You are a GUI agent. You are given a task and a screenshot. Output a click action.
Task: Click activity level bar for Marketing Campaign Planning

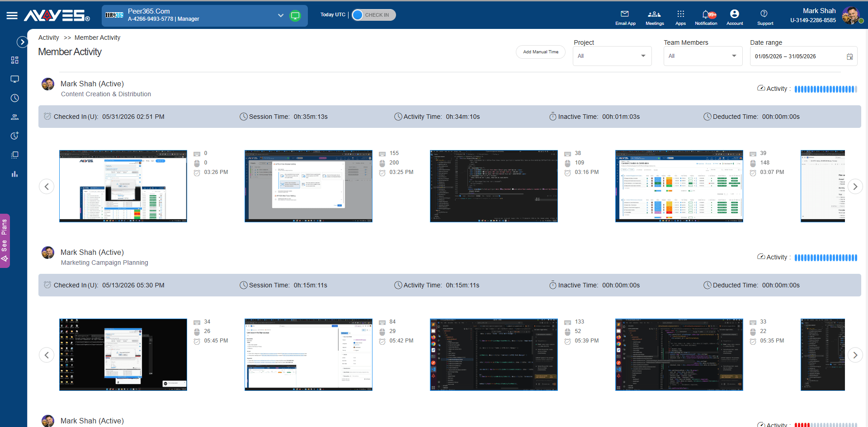point(826,258)
